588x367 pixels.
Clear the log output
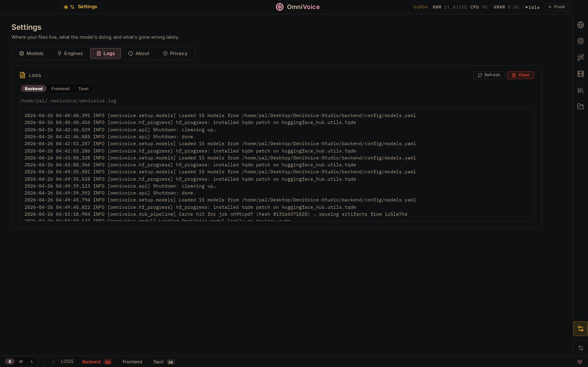pos(520,75)
